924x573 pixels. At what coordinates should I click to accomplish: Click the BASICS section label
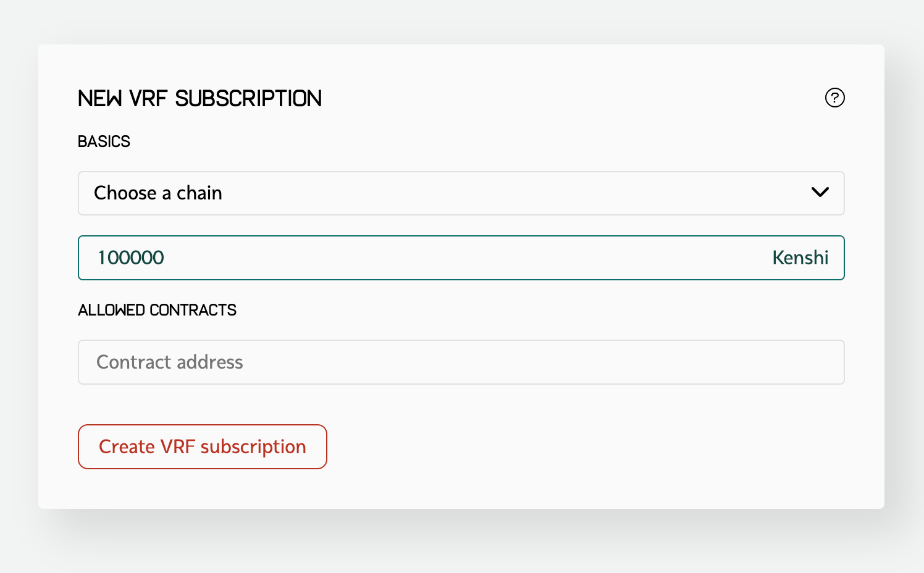(104, 141)
